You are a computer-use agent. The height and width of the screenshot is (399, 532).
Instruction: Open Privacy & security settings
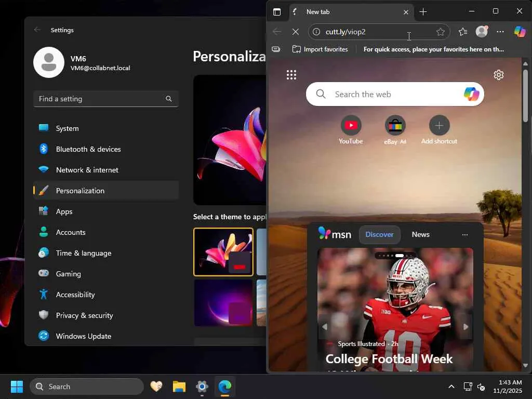106,315
